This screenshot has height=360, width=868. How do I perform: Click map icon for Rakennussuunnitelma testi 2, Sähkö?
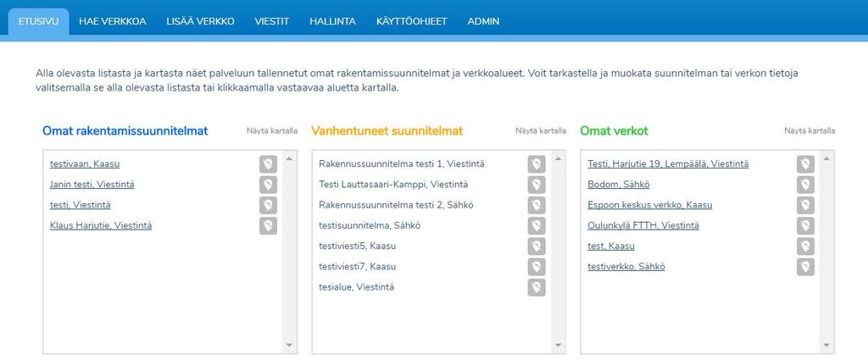537,205
